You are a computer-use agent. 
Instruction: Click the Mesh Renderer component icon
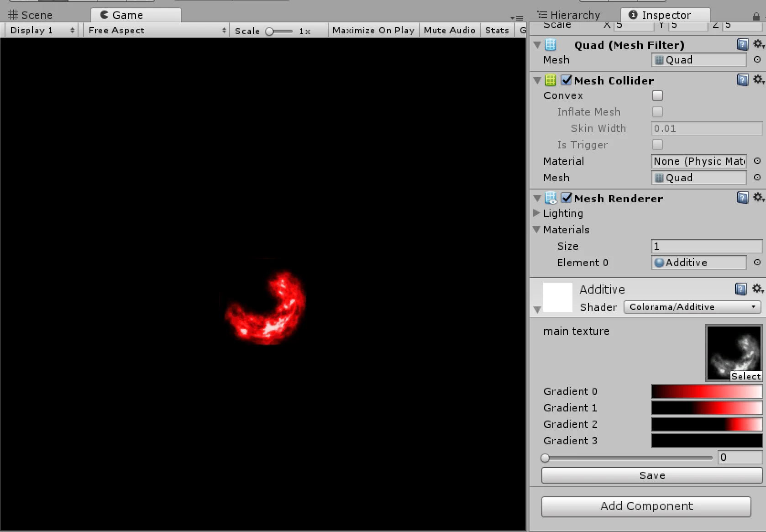click(551, 198)
